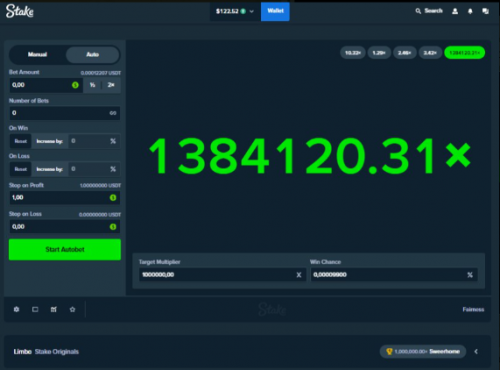Click currency icon in Stop on Loss field

113,227
